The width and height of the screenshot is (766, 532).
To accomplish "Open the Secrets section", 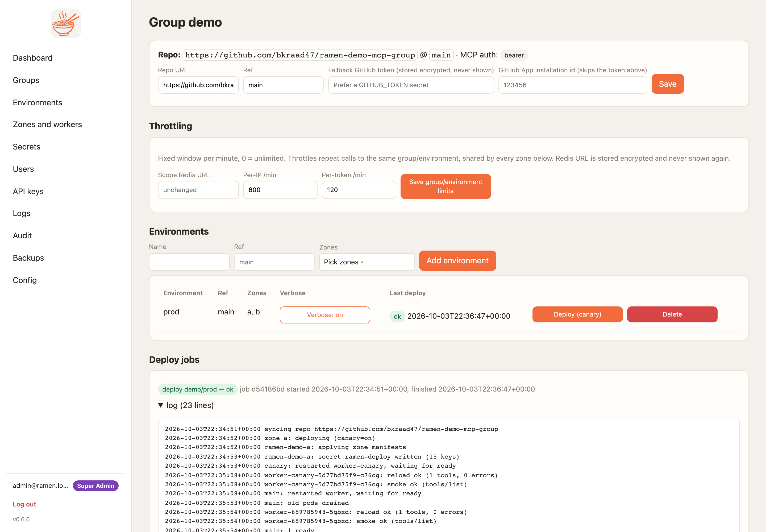I will 27,147.
